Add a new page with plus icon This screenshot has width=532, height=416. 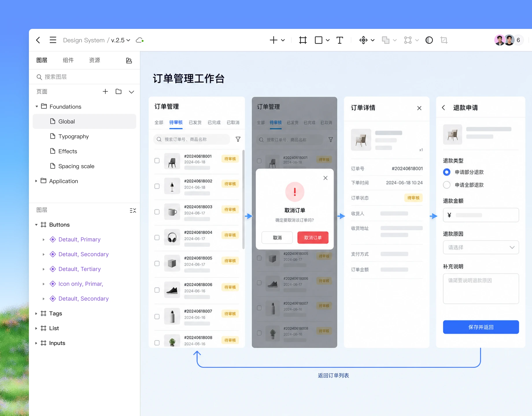coord(105,92)
